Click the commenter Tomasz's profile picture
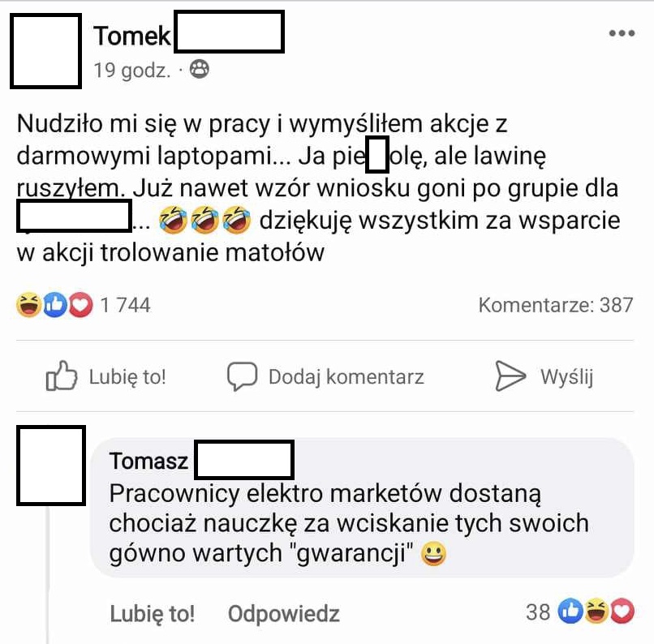This screenshot has width=654, height=644. [51, 466]
